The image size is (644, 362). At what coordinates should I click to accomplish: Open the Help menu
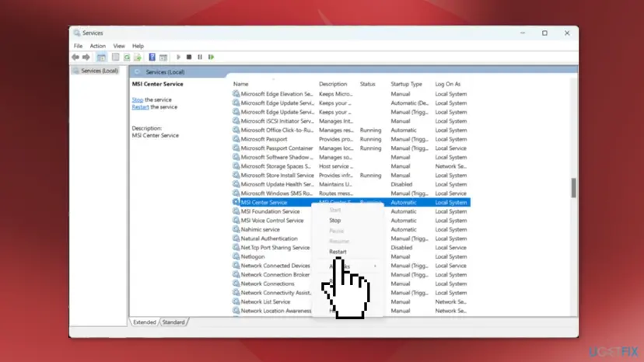[138, 46]
